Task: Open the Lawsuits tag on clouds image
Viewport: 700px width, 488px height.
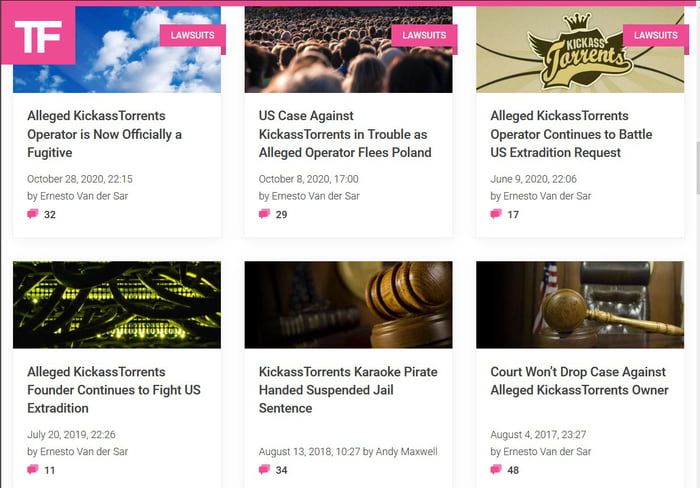Action: (x=193, y=35)
